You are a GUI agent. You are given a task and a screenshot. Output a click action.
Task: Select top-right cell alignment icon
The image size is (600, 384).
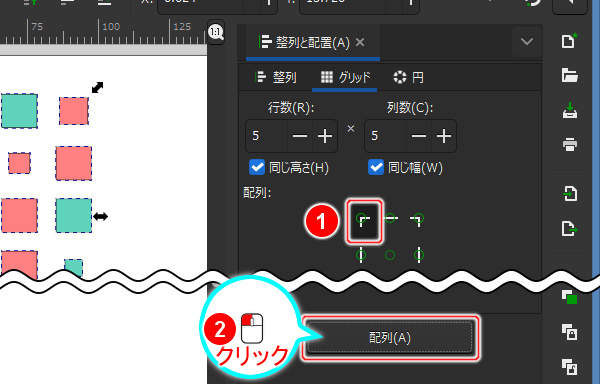click(x=417, y=219)
